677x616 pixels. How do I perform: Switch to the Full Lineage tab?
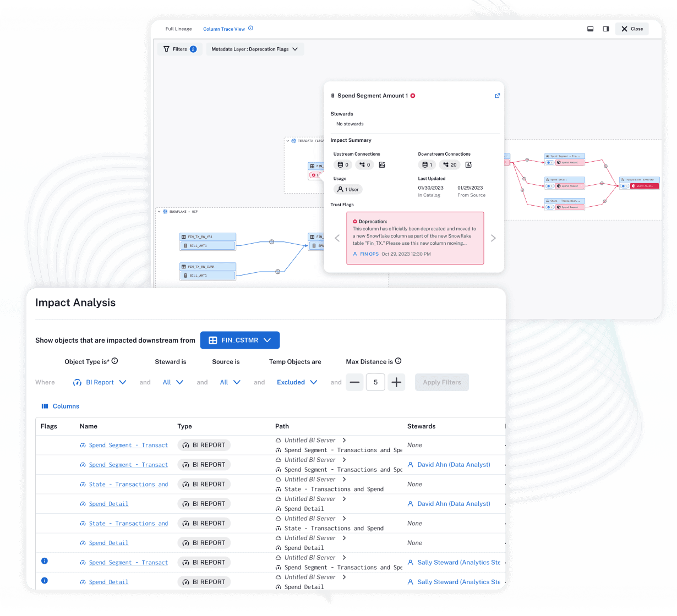click(x=178, y=29)
